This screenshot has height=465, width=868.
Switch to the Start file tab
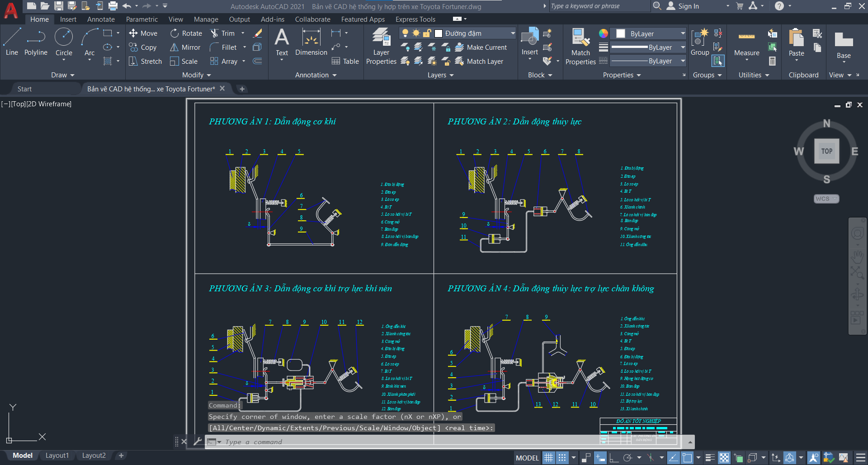[x=24, y=89]
